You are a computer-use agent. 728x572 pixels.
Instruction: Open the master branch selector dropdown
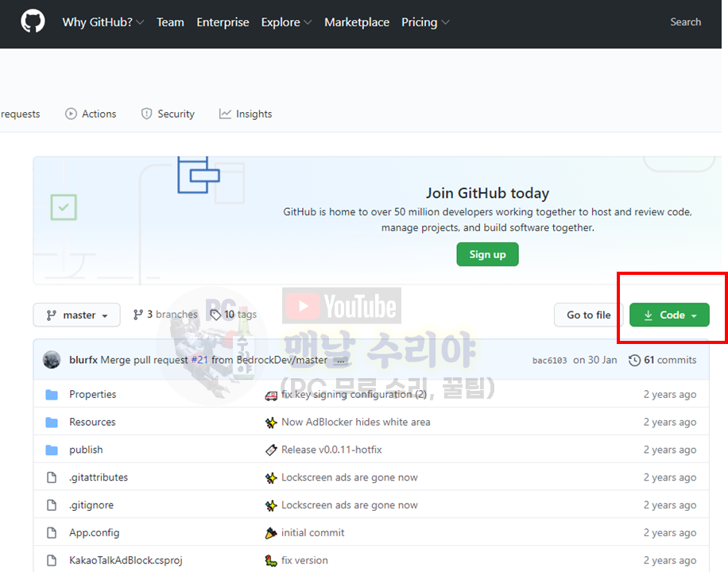pos(76,315)
